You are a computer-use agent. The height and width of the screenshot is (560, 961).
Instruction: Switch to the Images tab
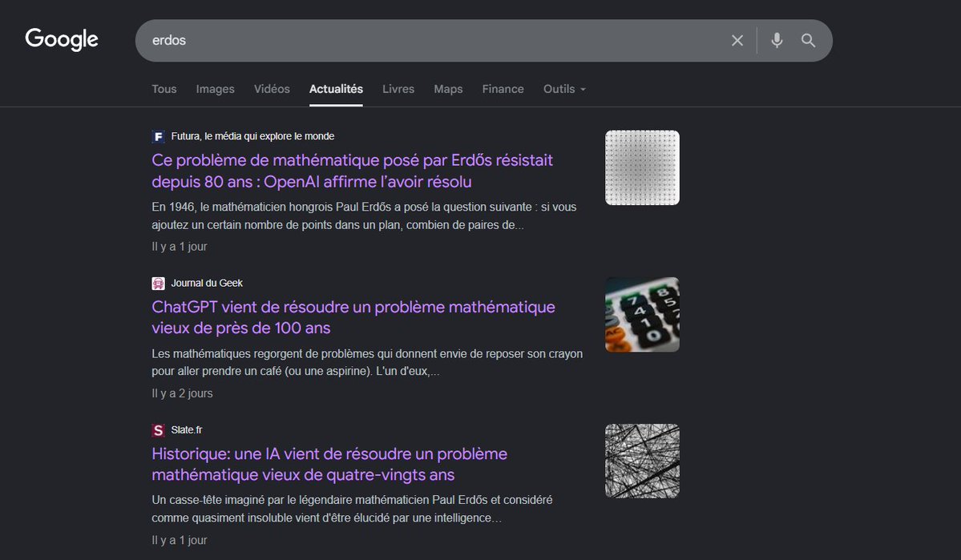click(215, 89)
